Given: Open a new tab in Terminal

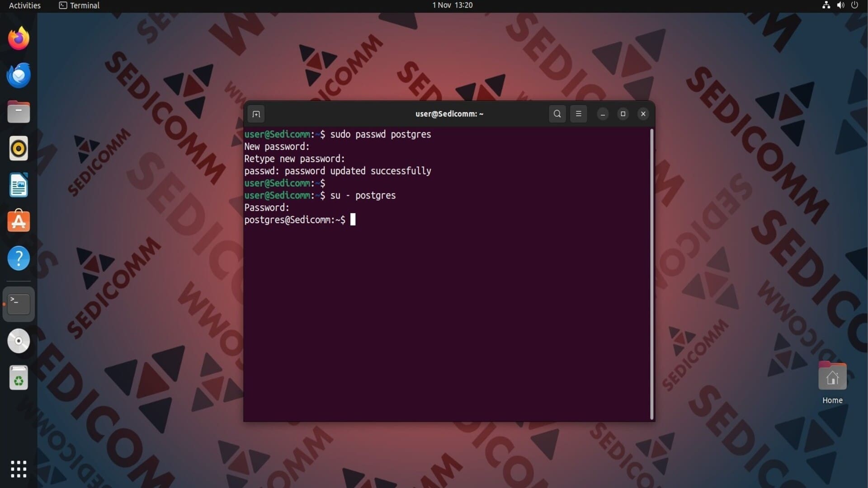Looking at the screenshot, I should coord(256,114).
